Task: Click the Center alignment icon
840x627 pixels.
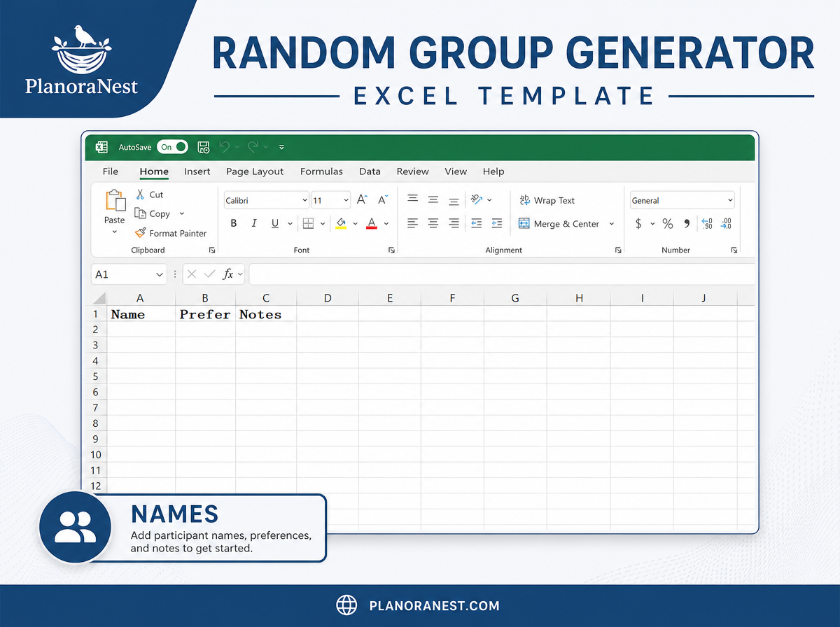Action: click(433, 223)
